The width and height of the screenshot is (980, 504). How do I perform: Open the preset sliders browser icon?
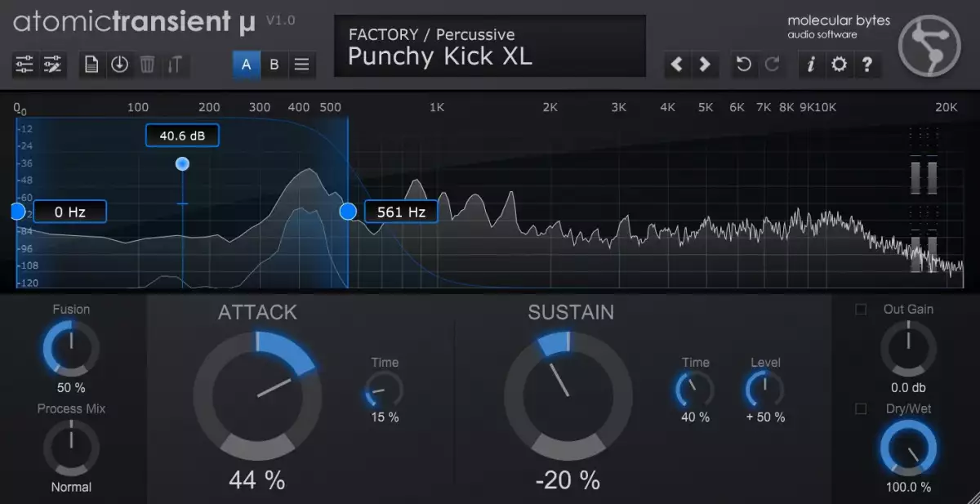coord(24,65)
